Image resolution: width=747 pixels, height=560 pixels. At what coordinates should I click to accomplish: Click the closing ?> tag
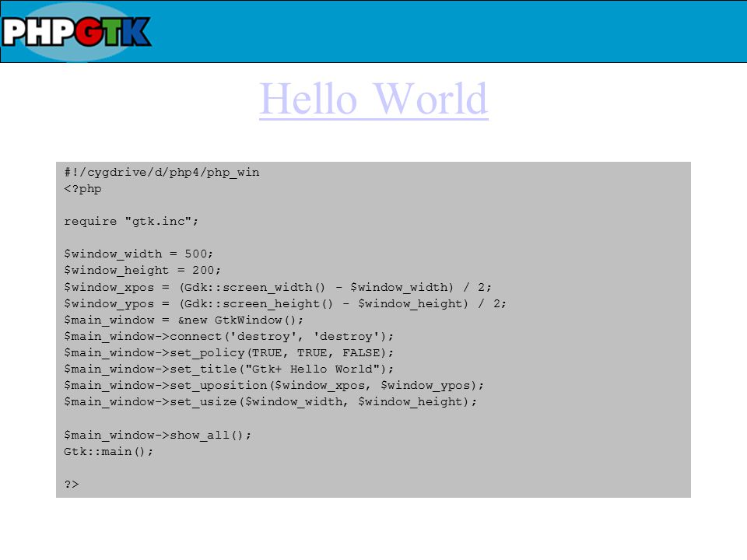click(x=72, y=485)
